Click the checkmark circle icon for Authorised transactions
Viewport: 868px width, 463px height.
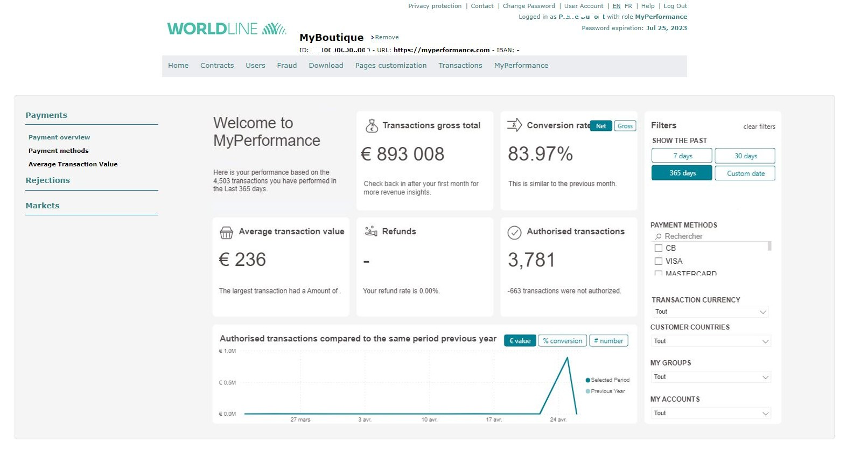514,233
